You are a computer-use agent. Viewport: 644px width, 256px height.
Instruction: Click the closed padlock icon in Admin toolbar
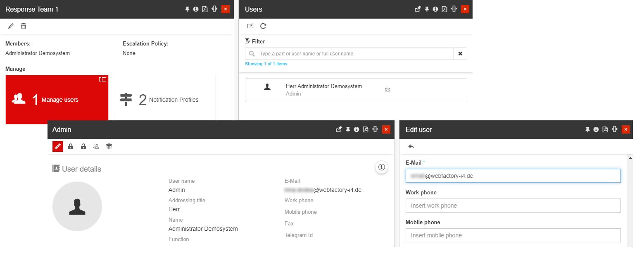coord(71,146)
